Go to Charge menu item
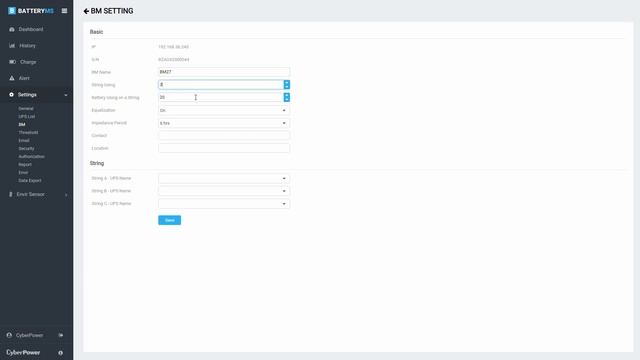The height and width of the screenshot is (360, 640). tap(28, 62)
